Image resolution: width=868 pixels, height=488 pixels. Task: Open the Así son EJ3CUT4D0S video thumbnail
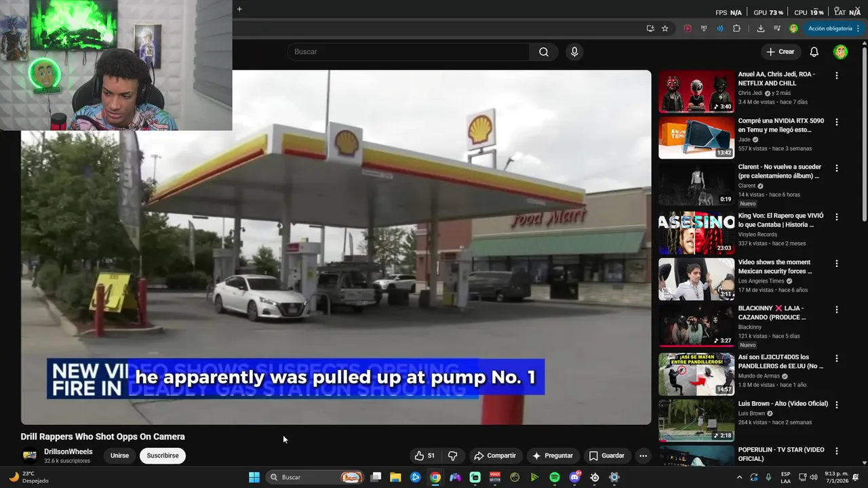(x=696, y=374)
